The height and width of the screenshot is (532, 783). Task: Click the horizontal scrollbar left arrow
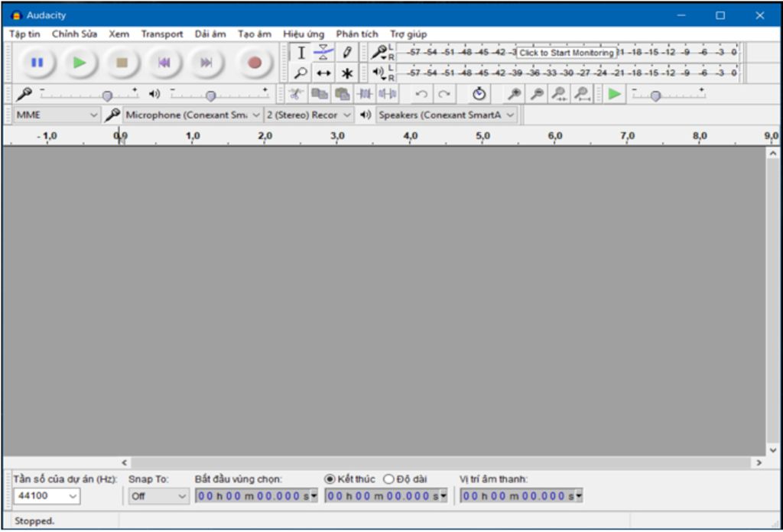[125, 462]
